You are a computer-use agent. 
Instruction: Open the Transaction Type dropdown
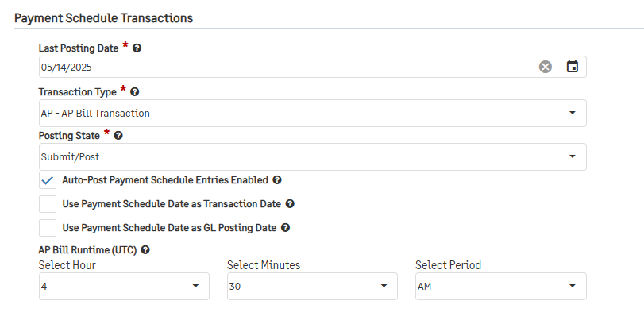(313, 113)
